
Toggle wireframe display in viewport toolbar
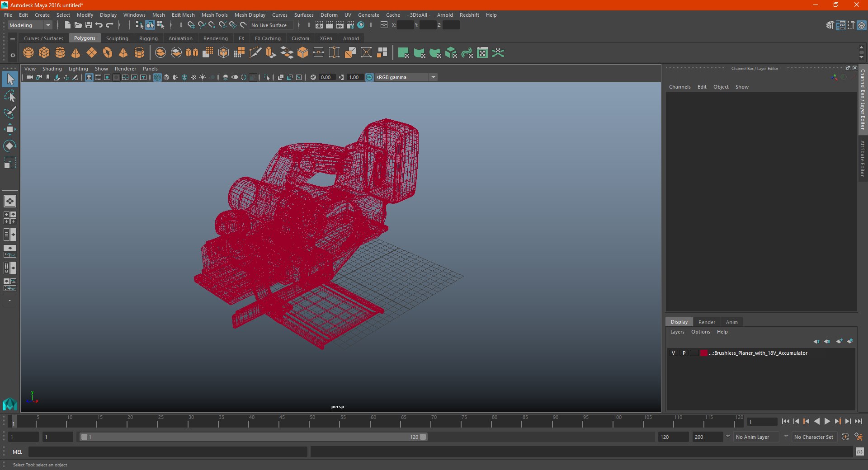[x=157, y=77]
